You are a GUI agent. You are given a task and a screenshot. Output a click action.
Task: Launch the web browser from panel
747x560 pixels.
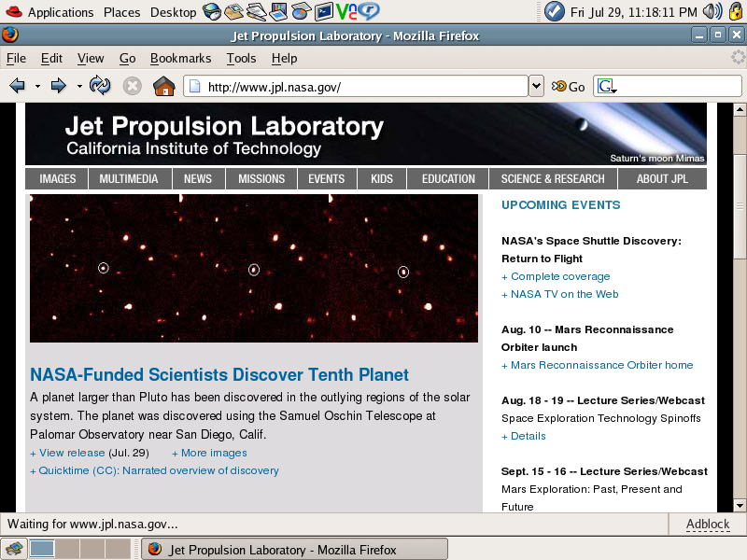tap(212, 11)
